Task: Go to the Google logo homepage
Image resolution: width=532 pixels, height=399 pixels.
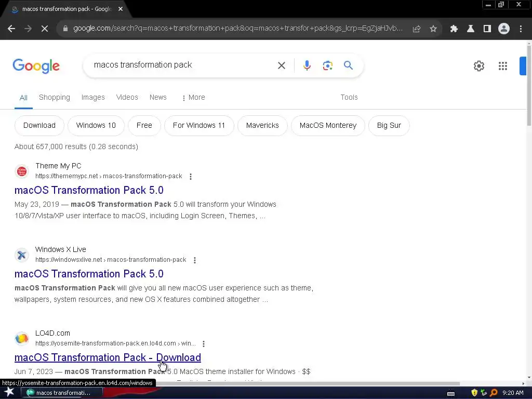Action: [36, 66]
